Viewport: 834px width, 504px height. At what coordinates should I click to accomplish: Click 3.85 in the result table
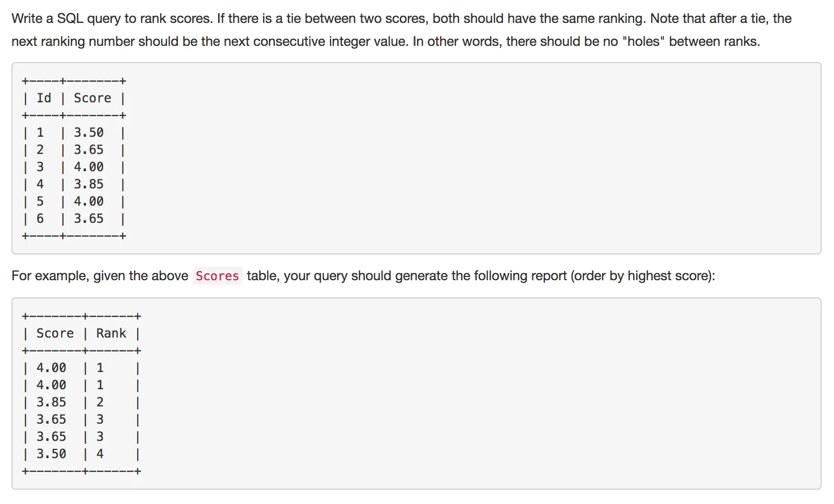[x=51, y=402]
